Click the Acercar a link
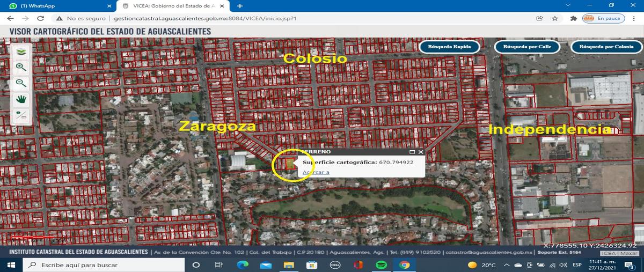The image size is (644, 272). [316, 172]
